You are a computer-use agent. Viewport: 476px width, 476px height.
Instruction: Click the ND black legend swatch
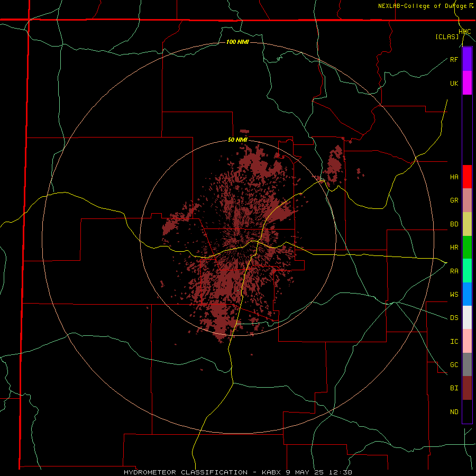coord(467,411)
